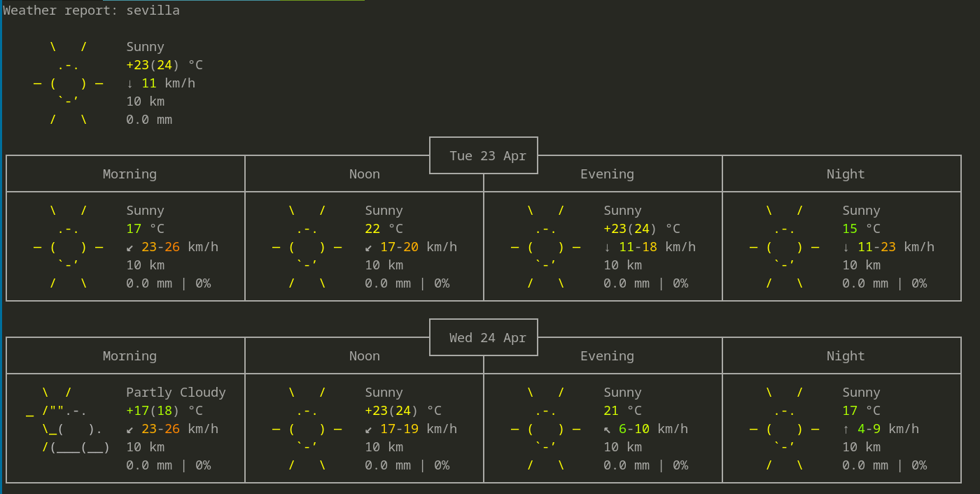Click Tuesday Night's 15 °C temperature
The image size is (980, 494).
click(x=861, y=229)
